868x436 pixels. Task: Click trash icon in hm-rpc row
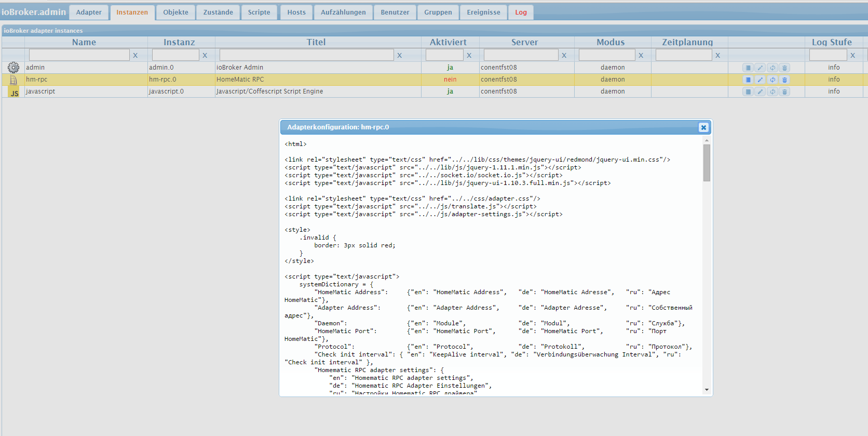pos(785,80)
